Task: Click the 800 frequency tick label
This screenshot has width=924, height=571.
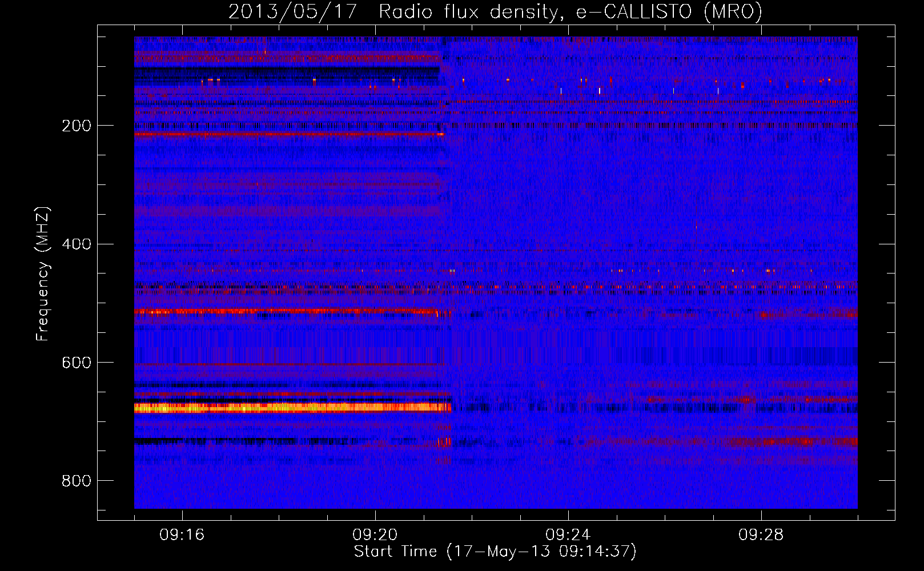Action: 77,481
